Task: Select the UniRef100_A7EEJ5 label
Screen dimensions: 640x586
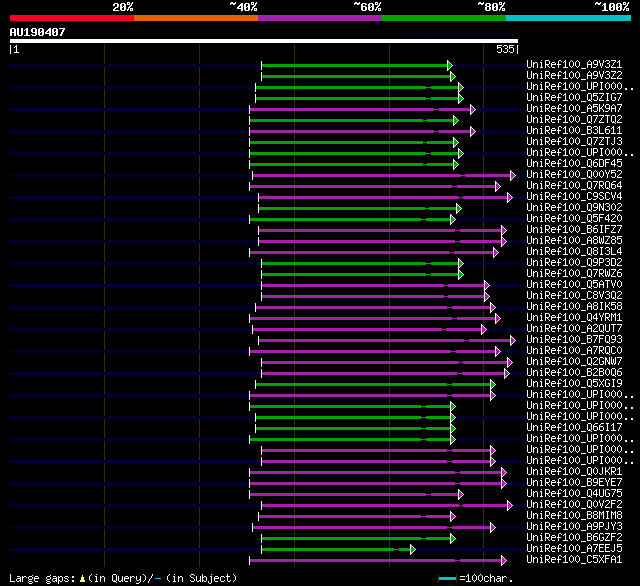Action: click(574, 549)
